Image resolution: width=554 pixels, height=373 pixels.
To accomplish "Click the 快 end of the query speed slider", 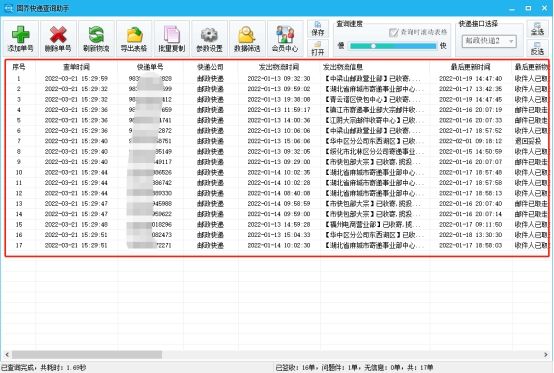I will [443, 46].
